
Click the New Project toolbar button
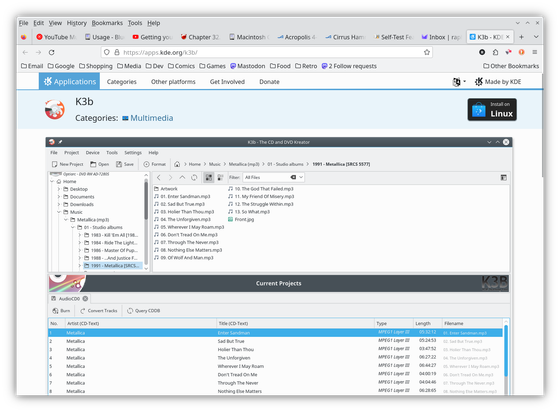click(x=68, y=164)
